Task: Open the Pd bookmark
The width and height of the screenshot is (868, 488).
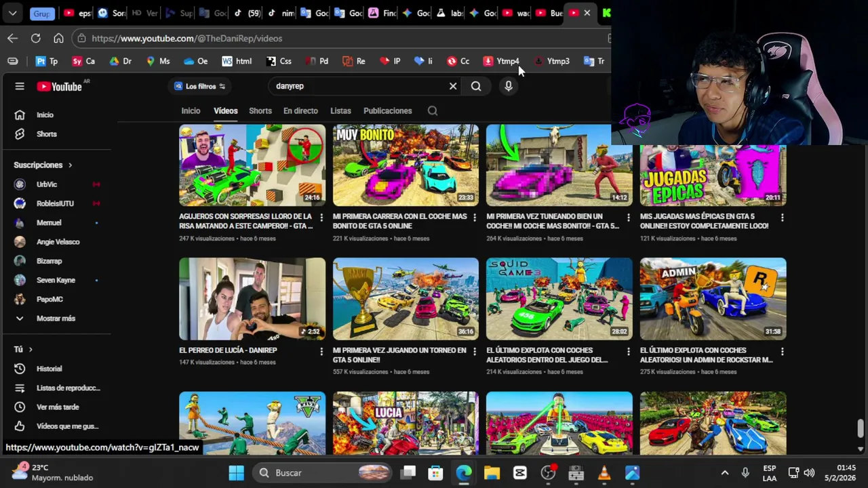Action: [317, 61]
